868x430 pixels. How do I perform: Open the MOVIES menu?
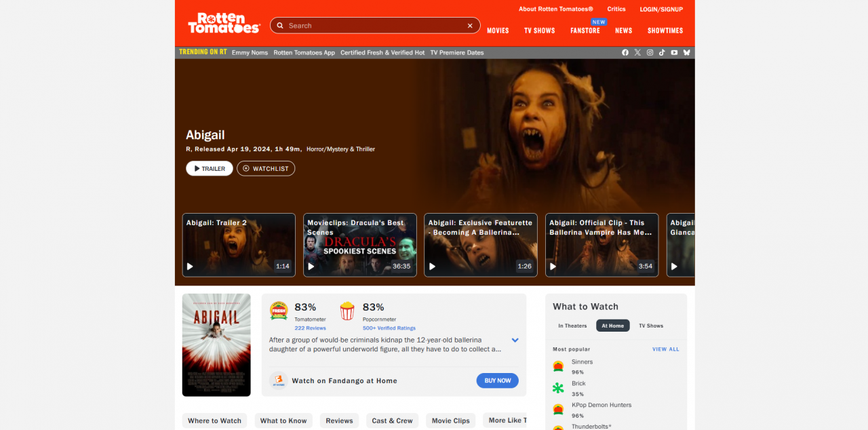[498, 31]
